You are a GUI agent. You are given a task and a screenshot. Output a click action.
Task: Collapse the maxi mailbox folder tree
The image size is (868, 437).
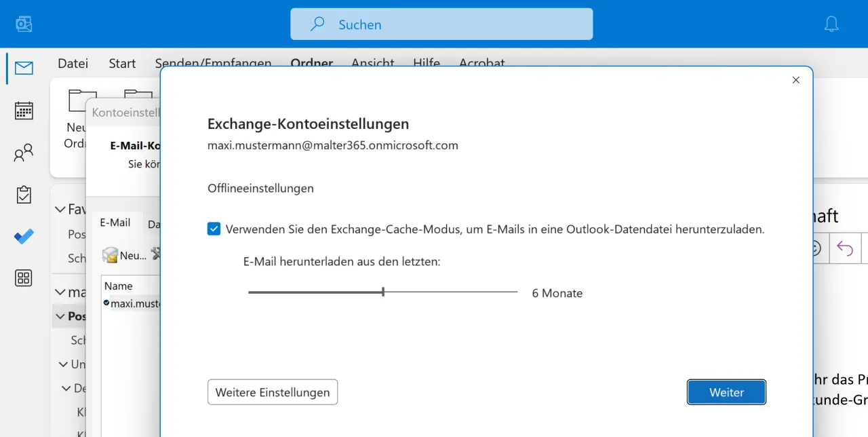click(x=60, y=292)
